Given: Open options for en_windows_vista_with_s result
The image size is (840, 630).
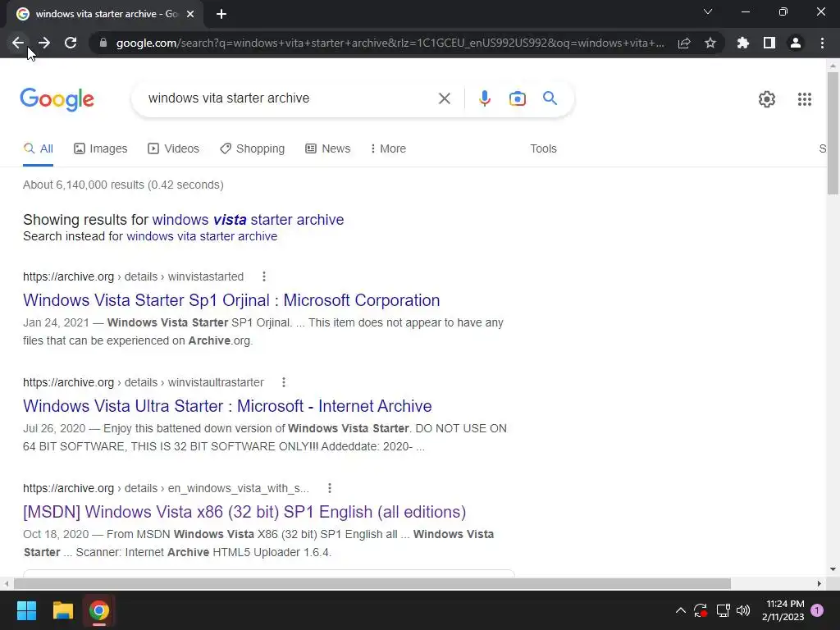Looking at the screenshot, I should coord(330,488).
